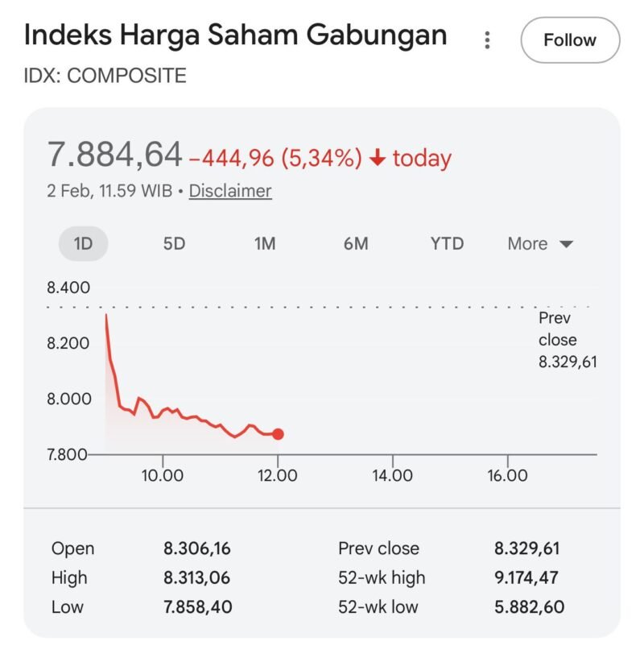Click the red current price dot on chart
This screenshot has width=644, height=654.
pos(278,434)
